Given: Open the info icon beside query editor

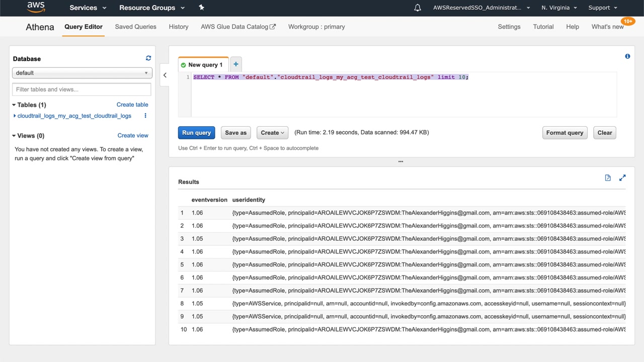Looking at the screenshot, I should click(627, 56).
